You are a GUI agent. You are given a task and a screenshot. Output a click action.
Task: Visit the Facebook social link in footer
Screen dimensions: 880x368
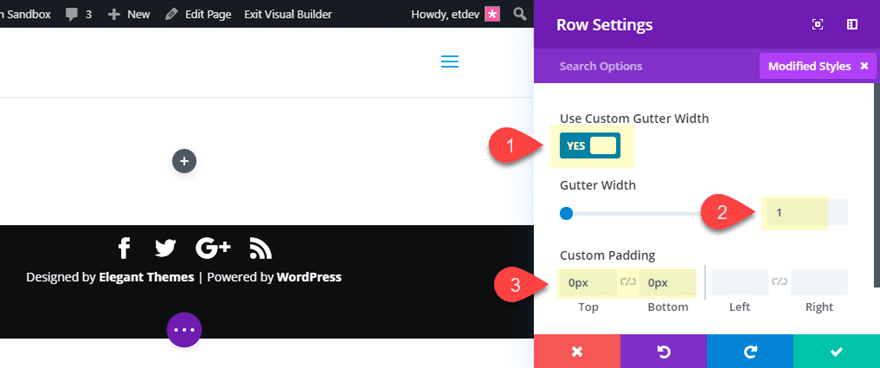click(x=124, y=248)
